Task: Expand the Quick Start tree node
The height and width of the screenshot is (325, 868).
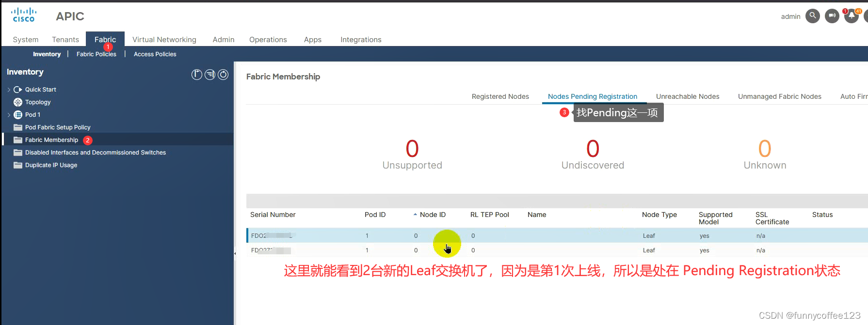Action: (9, 90)
